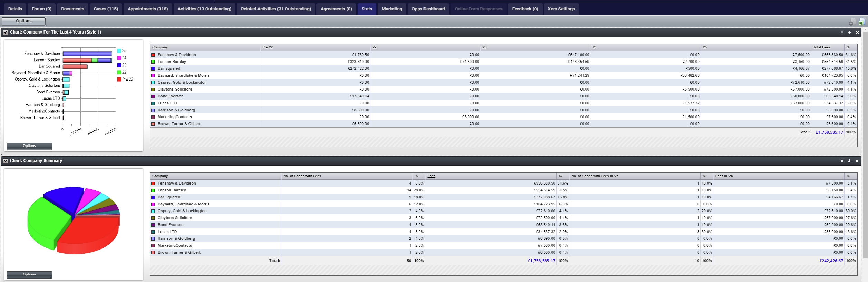Move Company Summary chart panel up

click(842, 161)
